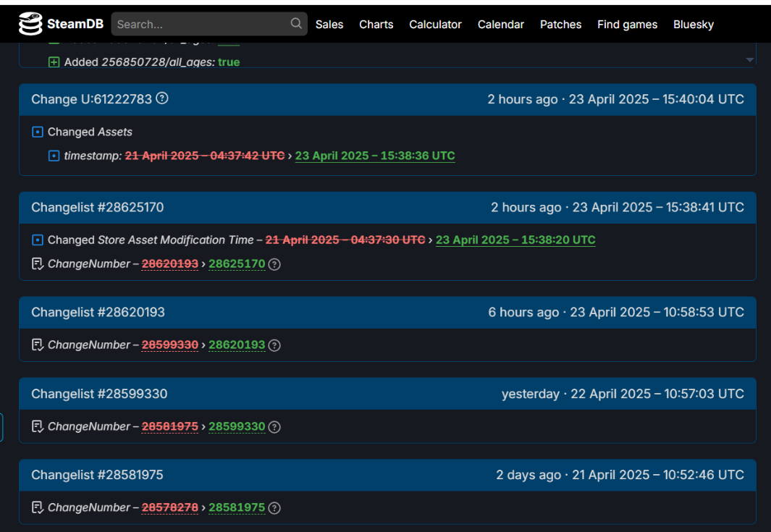Go to the Calculator page
Image resolution: width=771 pixels, height=532 pixels.
point(435,25)
